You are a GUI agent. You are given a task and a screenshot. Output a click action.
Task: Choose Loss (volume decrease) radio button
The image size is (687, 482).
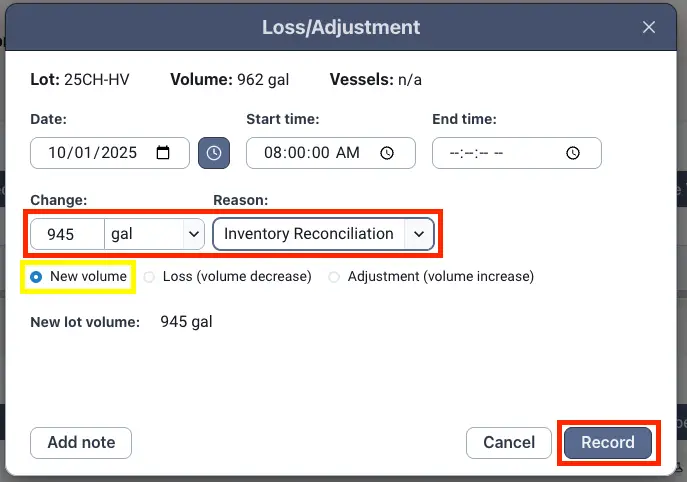pos(151,276)
